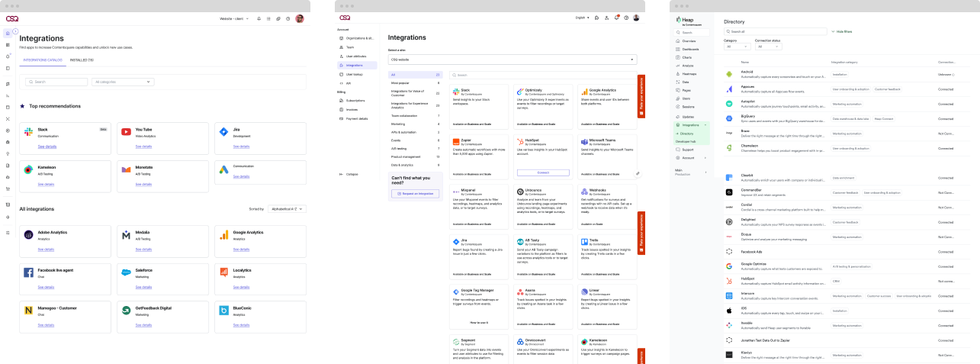Open the Select a site CSQ website dropdown
Viewport: 980px width, 364px height.
[x=512, y=59]
